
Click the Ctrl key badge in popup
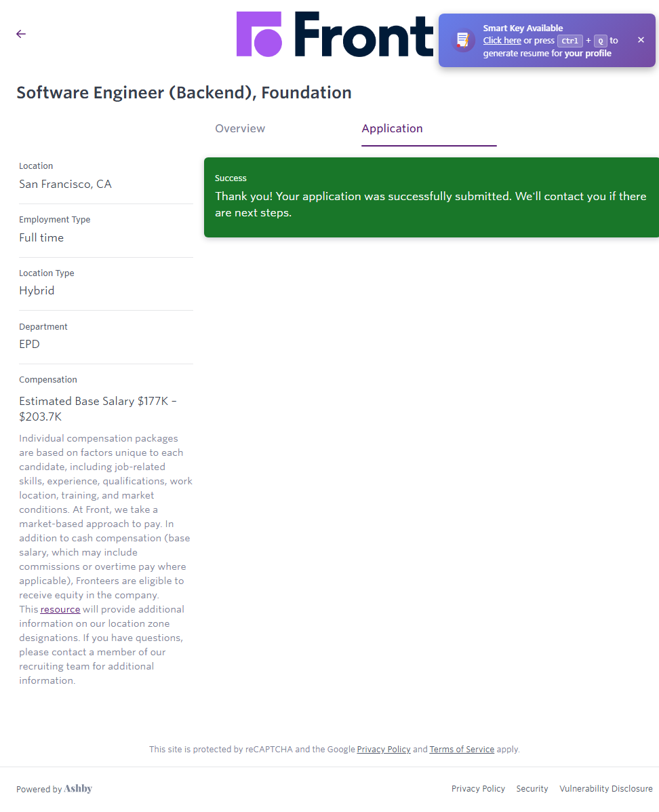pos(570,41)
